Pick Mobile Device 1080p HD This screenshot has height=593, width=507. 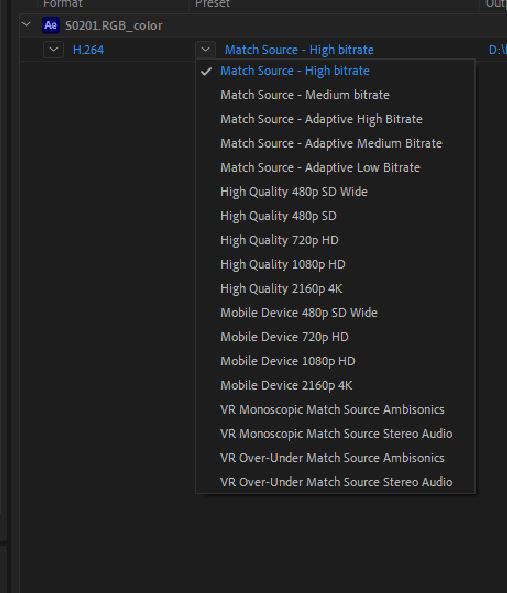(x=335, y=361)
